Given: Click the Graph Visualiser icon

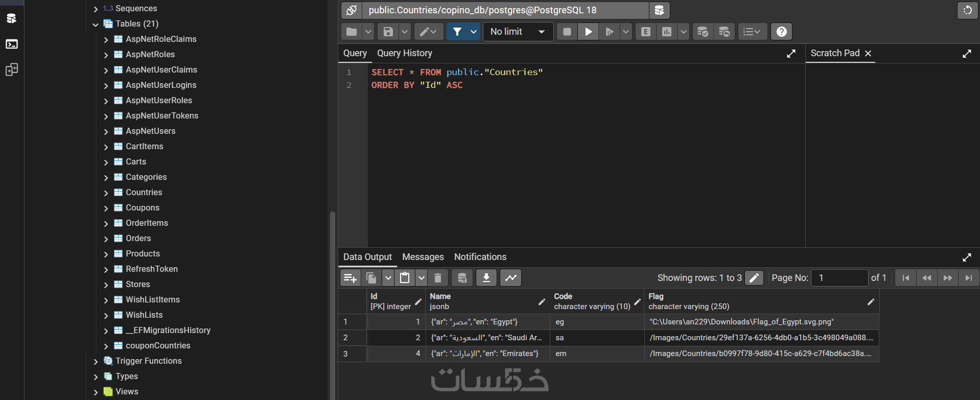Looking at the screenshot, I should pos(511,278).
